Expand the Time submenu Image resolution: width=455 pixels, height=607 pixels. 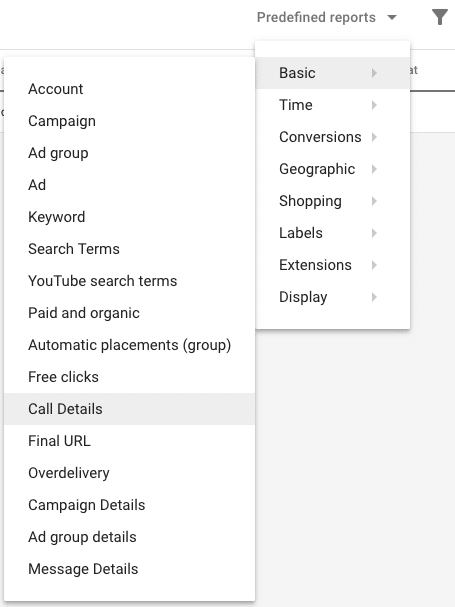coord(333,105)
